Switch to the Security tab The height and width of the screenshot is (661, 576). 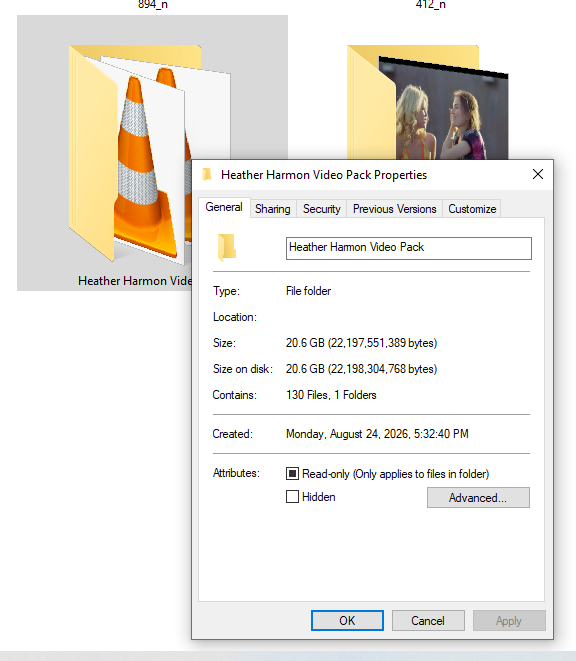(321, 209)
